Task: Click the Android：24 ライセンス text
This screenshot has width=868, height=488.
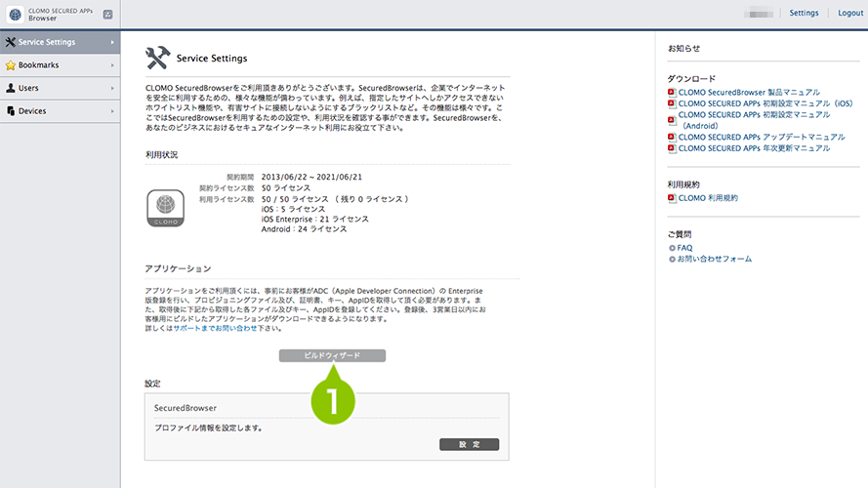Action: tap(305, 229)
